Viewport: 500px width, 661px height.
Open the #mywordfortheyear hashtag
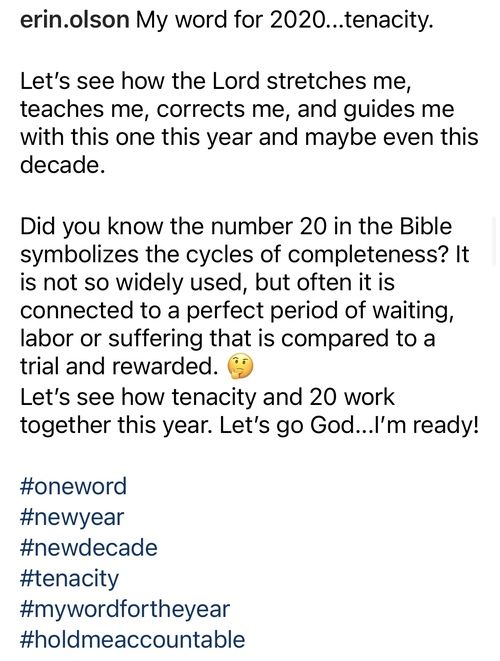125,610
